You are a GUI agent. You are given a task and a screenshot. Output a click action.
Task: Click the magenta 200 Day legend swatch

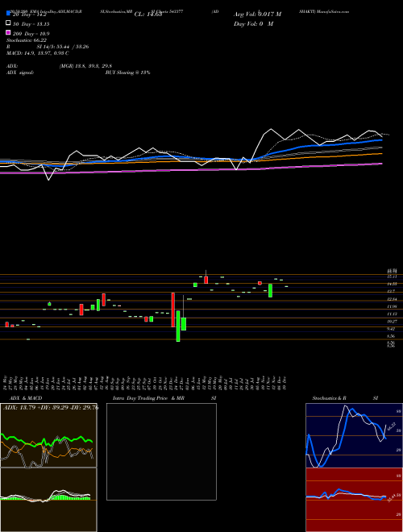tap(9, 33)
